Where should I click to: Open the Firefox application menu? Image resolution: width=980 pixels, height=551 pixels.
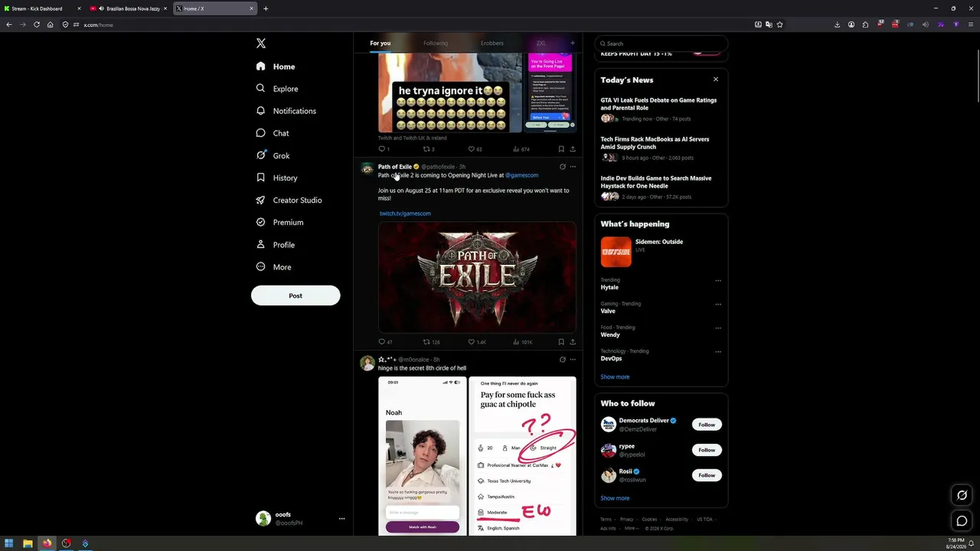pos(969,24)
